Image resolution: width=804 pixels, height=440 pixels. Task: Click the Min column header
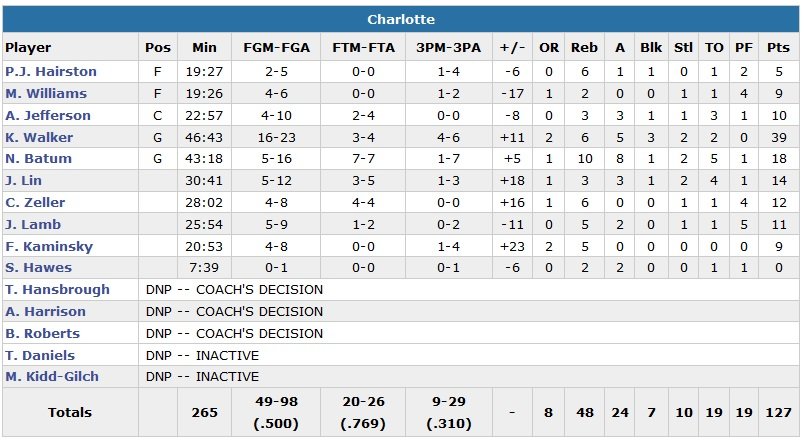tap(204, 47)
